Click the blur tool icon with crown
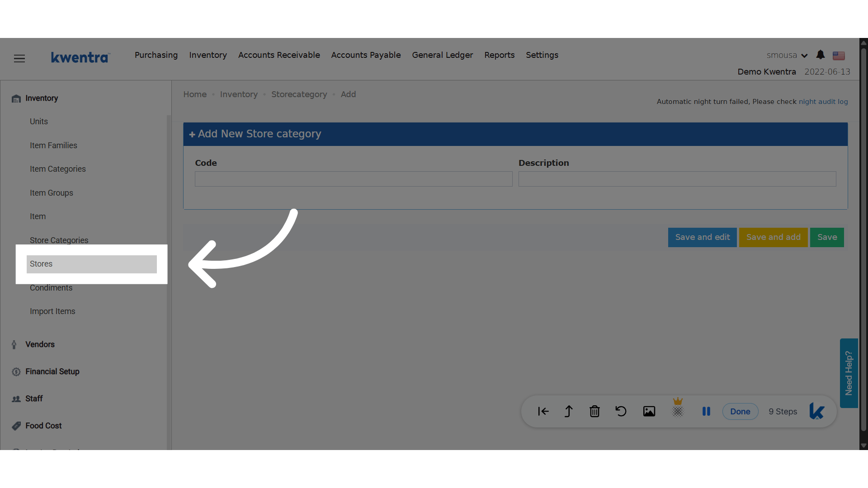This screenshot has width=868, height=488. (x=678, y=409)
